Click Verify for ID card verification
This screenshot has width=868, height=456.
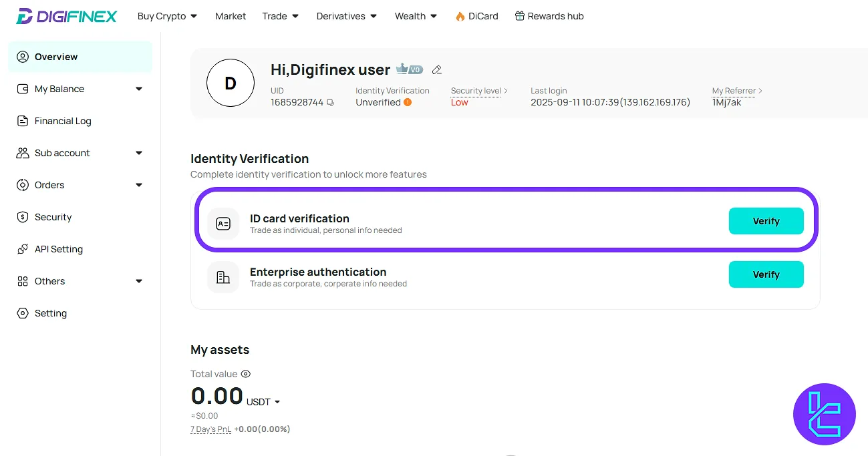(766, 221)
